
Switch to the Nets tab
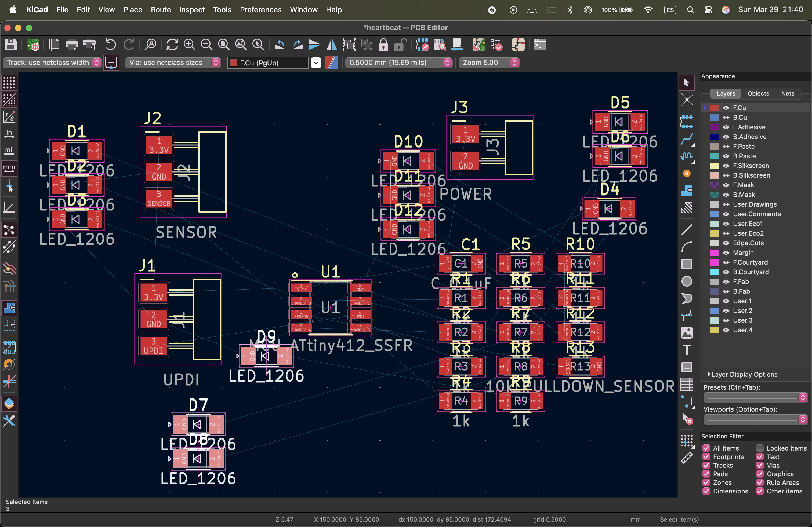pyautogui.click(x=788, y=93)
